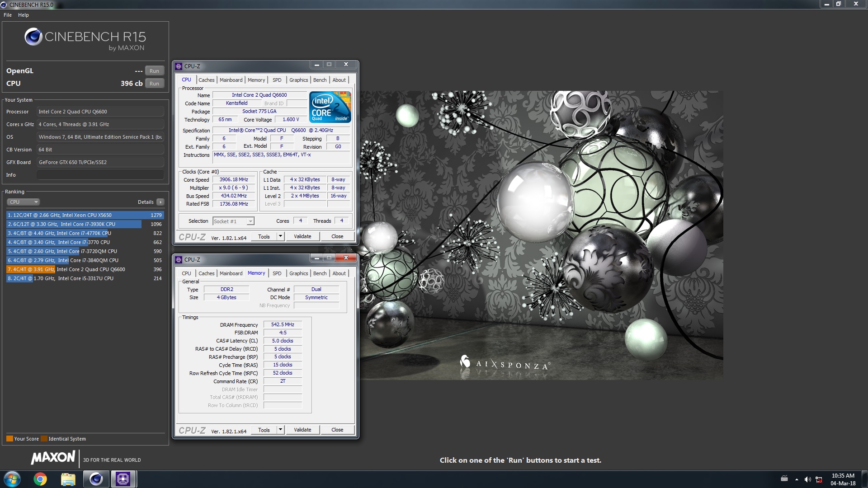Launch Google Chrome from taskbar
The height and width of the screenshot is (488, 868).
(x=40, y=479)
